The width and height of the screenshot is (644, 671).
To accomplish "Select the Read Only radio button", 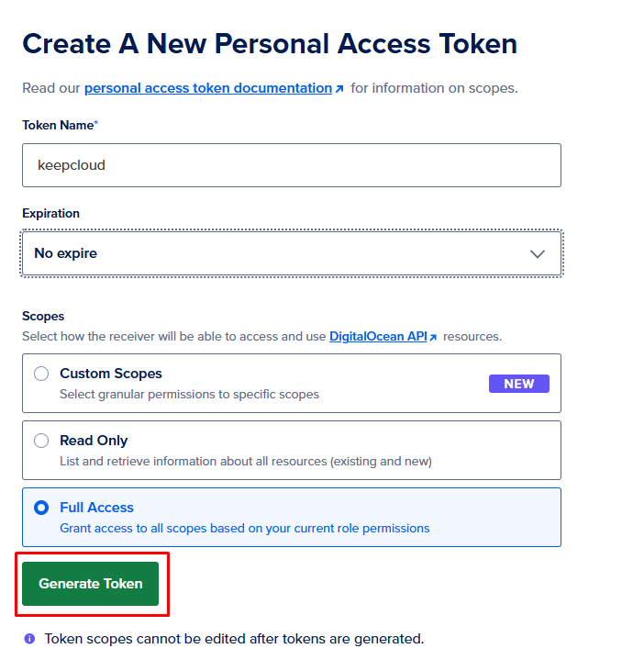I will [x=41, y=441].
